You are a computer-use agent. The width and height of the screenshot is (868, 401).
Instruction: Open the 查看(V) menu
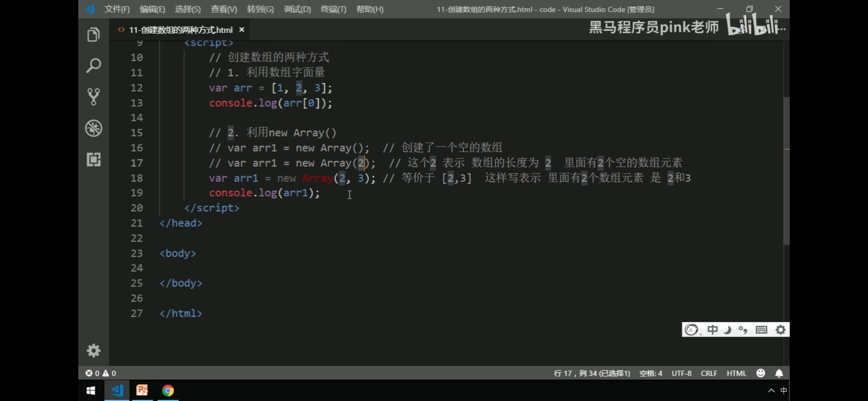coord(224,9)
